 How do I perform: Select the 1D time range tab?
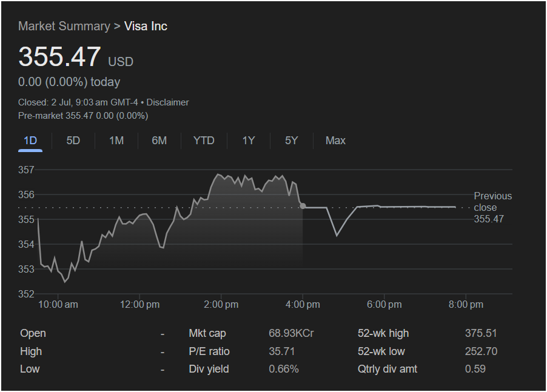pos(30,141)
